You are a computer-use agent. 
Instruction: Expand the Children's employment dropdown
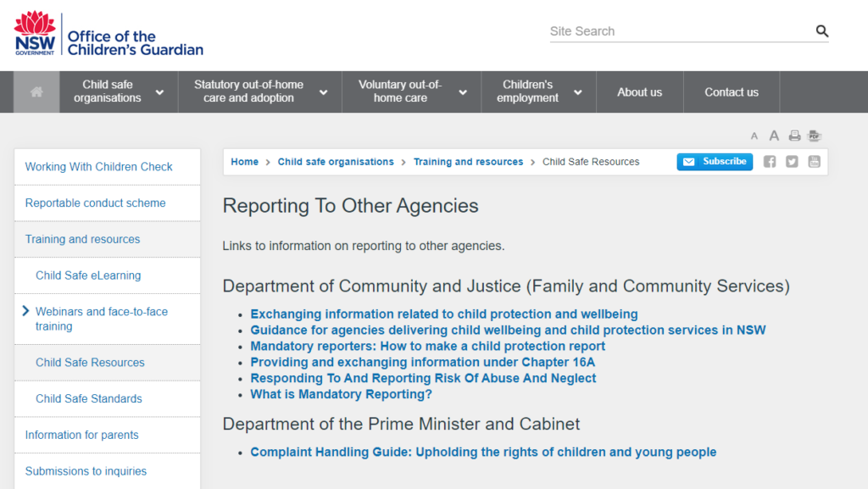577,92
